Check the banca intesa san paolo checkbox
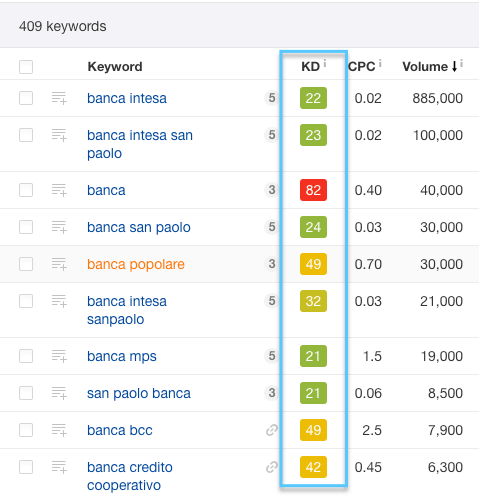 click(x=26, y=135)
